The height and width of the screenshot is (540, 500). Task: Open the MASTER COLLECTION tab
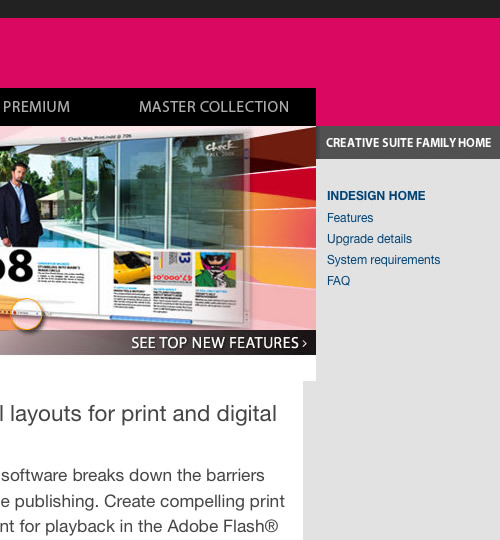coord(214,107)
